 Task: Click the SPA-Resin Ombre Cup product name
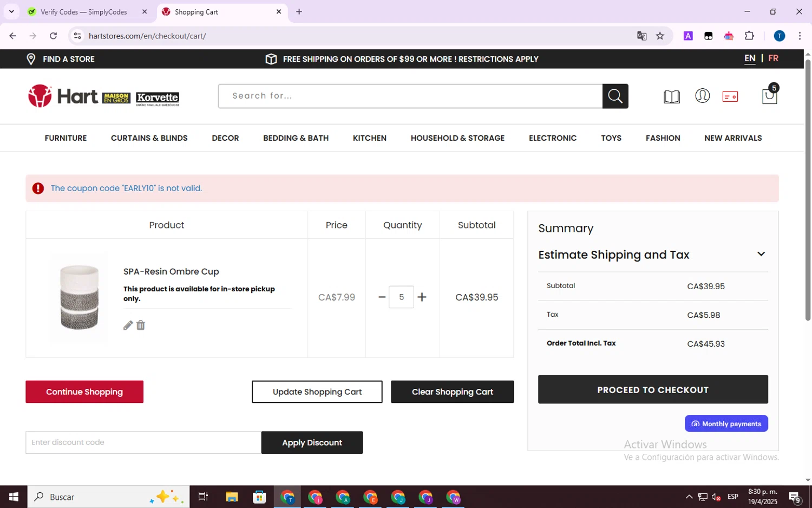pyautogui.click(x=171, y=271)
